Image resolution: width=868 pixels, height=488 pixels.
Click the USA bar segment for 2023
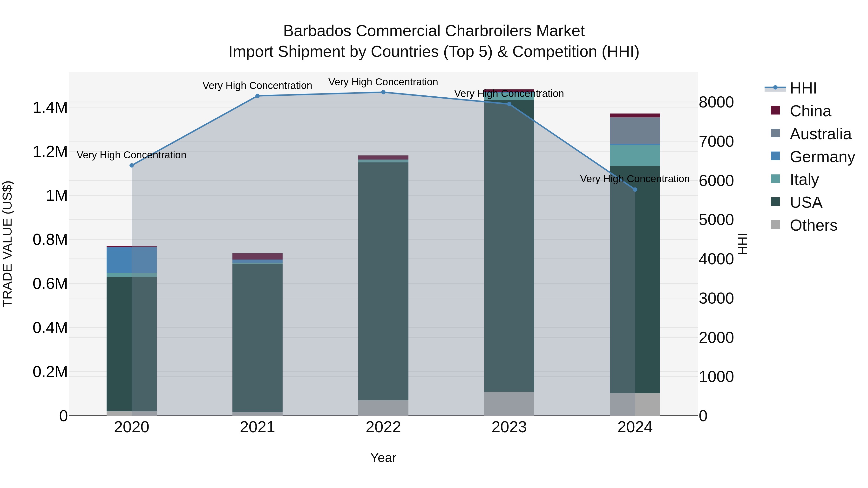(x=509, y=246)
